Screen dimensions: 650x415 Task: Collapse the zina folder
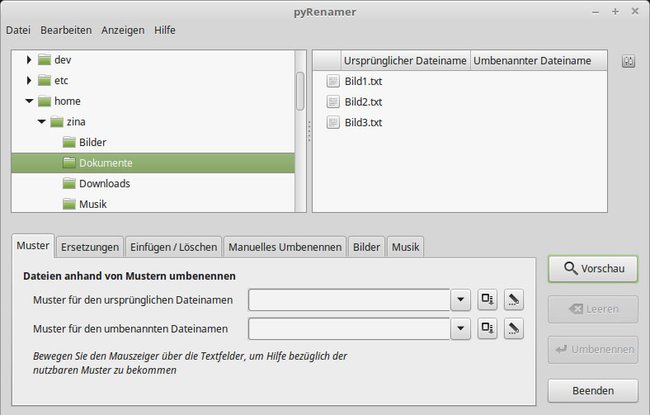(x=41, y=121)
